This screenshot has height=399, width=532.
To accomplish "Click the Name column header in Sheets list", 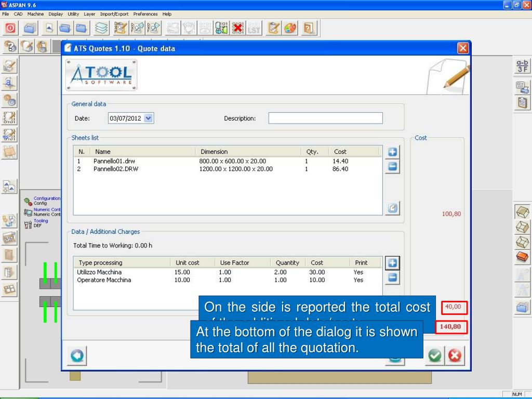I will point(142,152).
